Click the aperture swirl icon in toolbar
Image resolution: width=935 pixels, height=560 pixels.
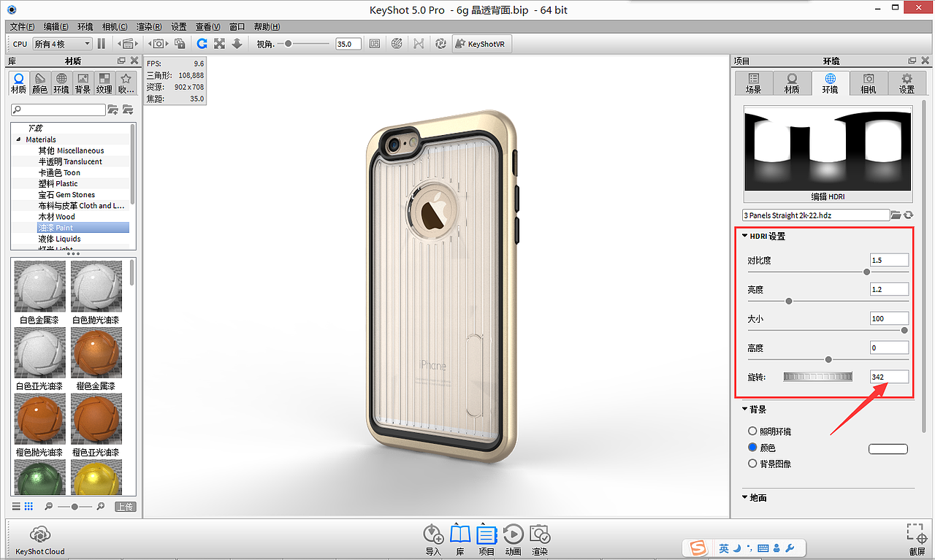[440, 44]
